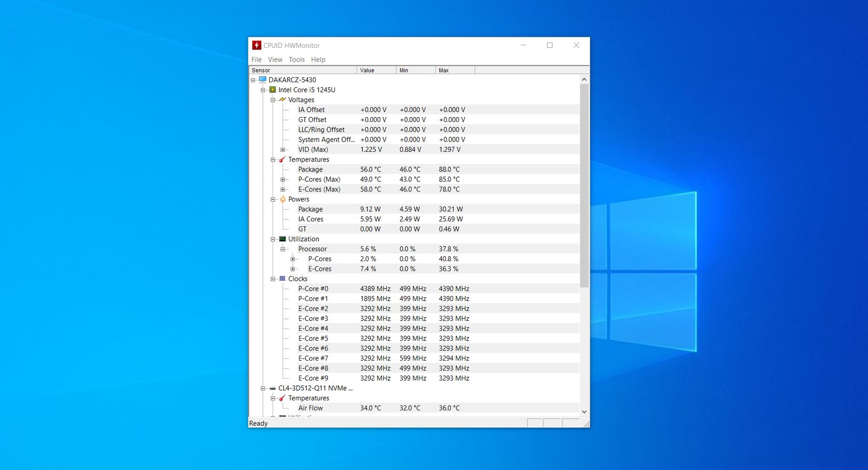The width and height of the screenshot is (868, 470).
Task: Click the NVMe drive icon
Action: [273, 388]
